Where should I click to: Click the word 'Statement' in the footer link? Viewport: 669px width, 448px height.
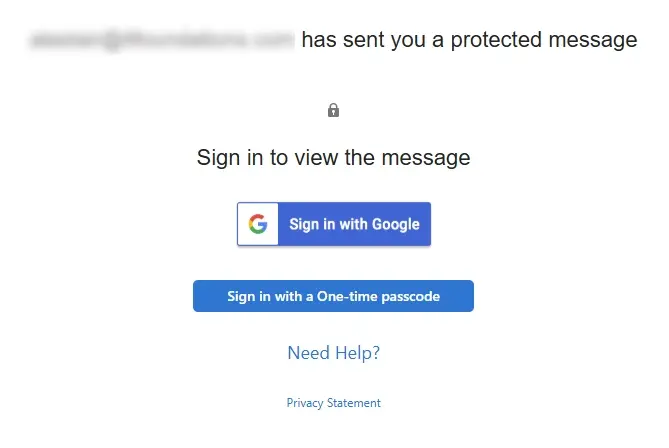click(354, 403)
